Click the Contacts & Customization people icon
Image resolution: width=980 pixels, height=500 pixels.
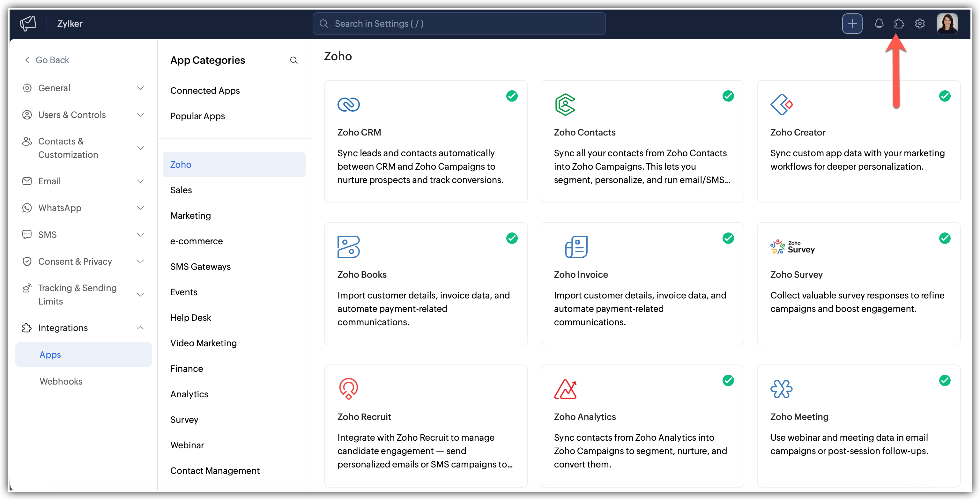point(27,141)
